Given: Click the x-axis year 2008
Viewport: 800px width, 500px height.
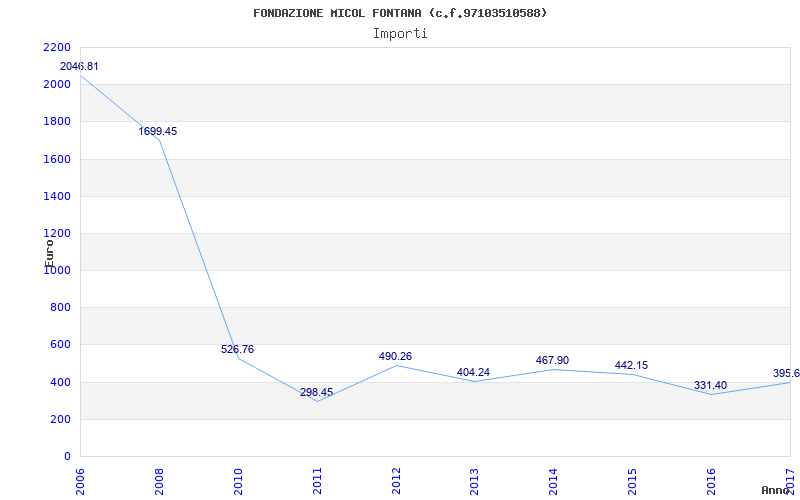Looking at the screenshot, I should pyautogui.click(x=159, y=481).
